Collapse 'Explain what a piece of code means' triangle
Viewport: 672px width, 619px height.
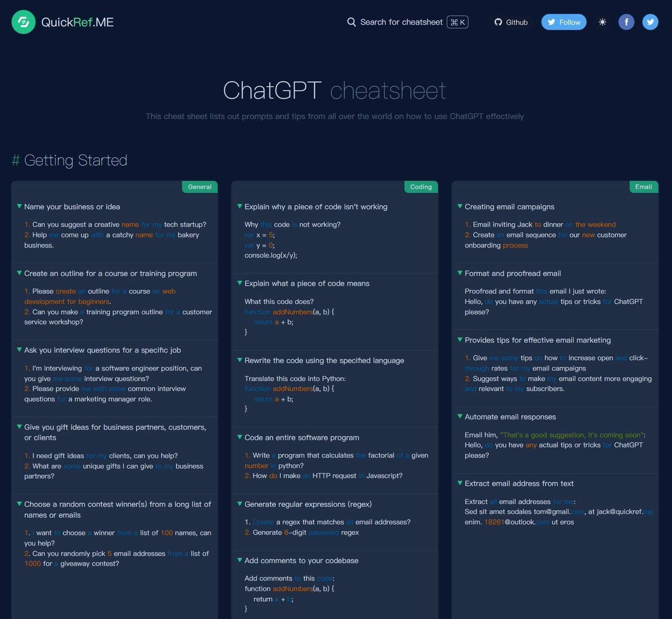click(x=240, y=283)
